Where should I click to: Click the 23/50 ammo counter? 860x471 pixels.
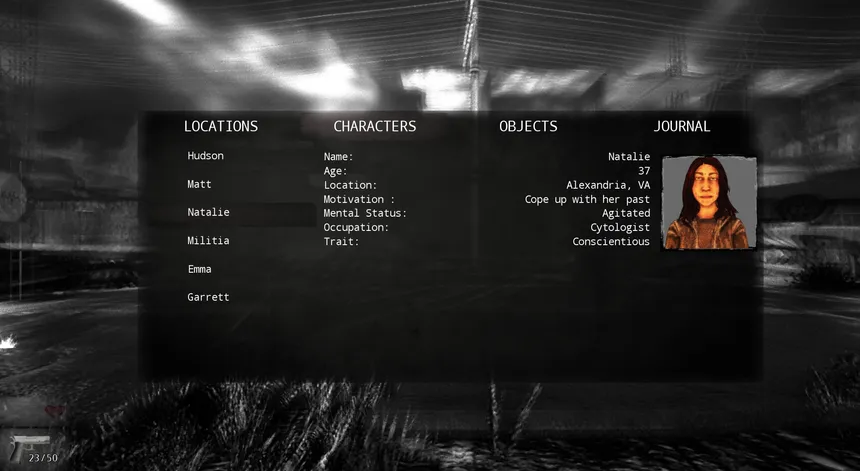(43, 458)
